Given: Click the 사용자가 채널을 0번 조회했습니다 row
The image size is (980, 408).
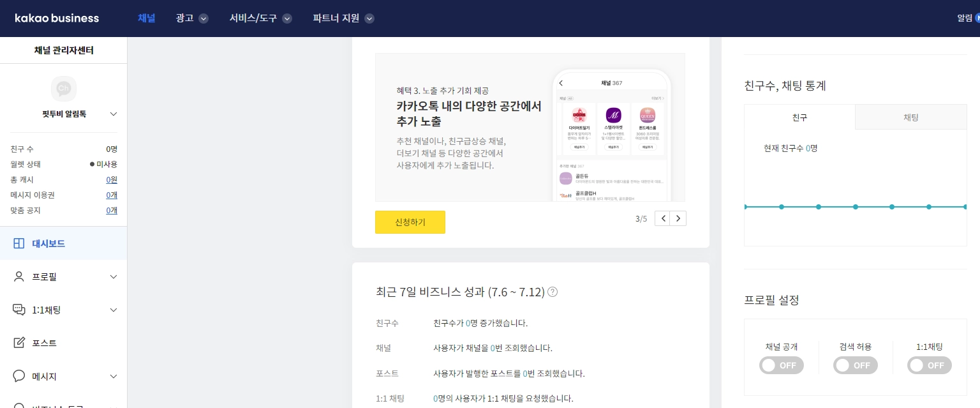Looking at the screenshot, I should coord(493,348).
